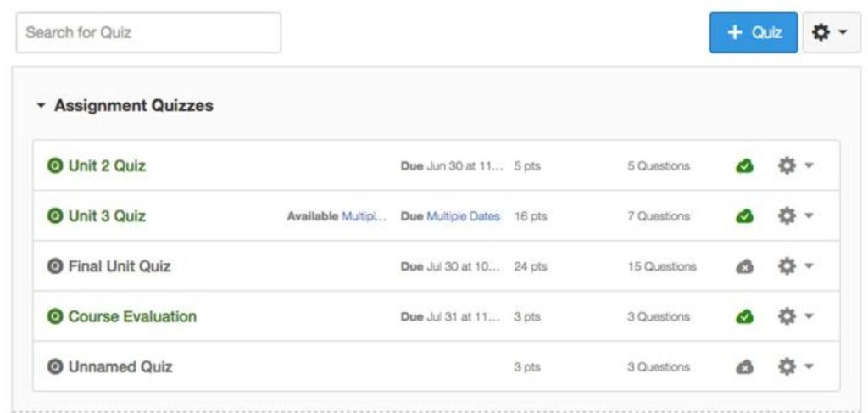Unpublish Course Evaluation with green cloud icon
Image resolution: width=868 pixels, height=413 pixels.
pyautogui.click(x=744, y=316)
